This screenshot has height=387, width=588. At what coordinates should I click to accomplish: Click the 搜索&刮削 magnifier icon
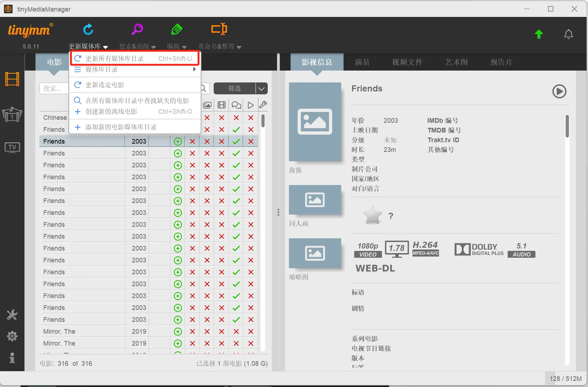[x=137, y=30]
